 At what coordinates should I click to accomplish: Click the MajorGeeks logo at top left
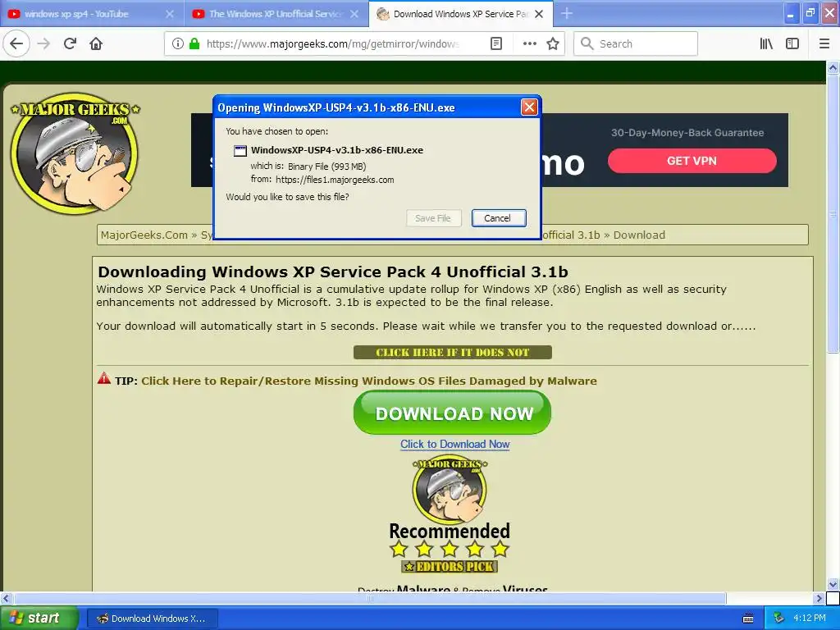tap(75, 153)
